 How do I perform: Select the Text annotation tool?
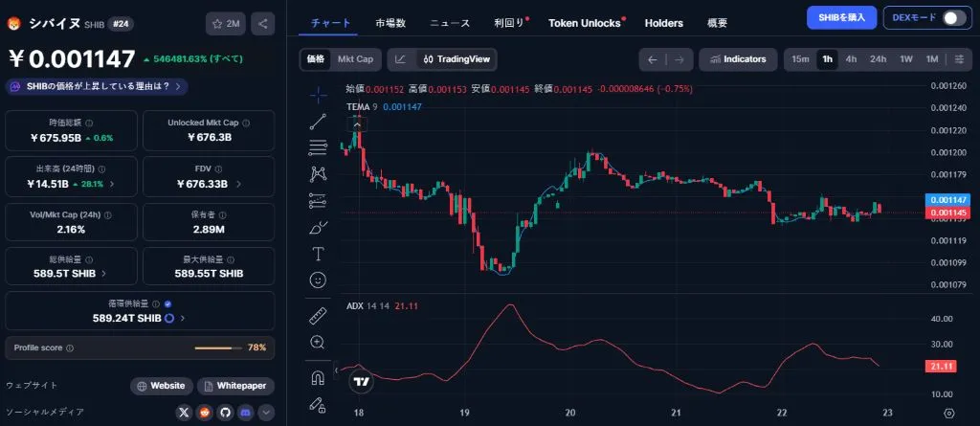(x=318, y=254)
